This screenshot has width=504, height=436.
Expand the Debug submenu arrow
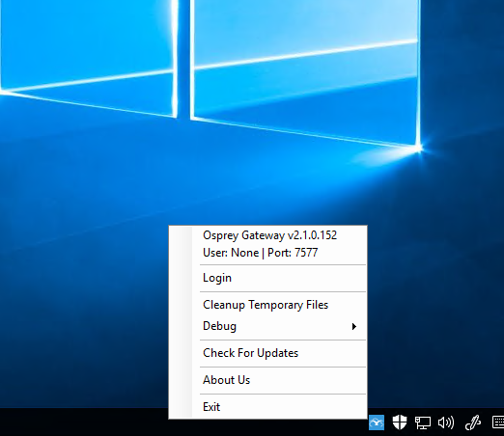coord(354,327)
